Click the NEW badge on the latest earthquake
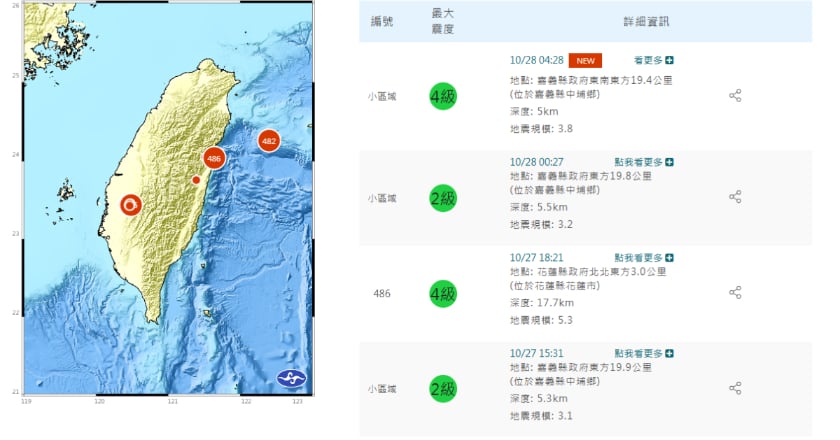This screenshot has width=840, height=440. [585, 61]
